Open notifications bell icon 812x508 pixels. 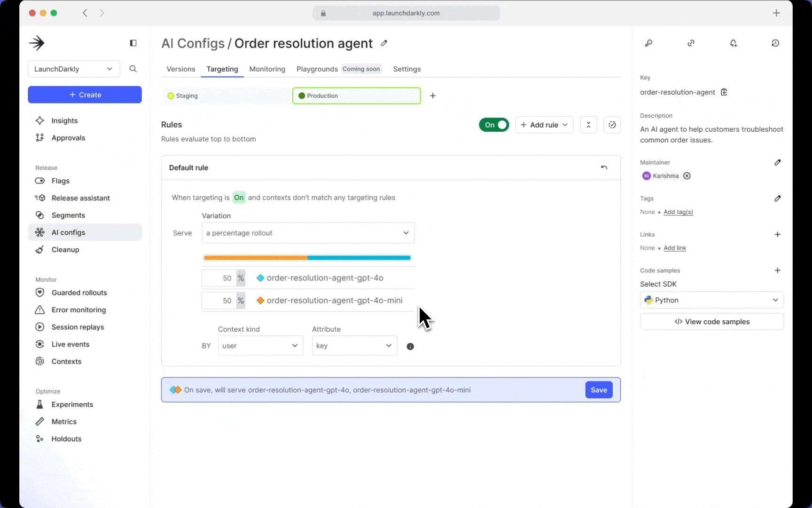click(733, 43)
